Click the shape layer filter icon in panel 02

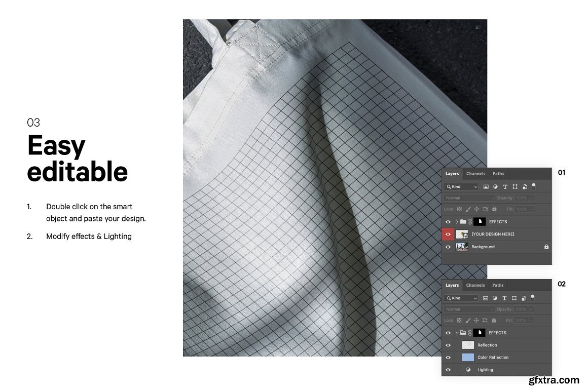pyautogui.click(x=514, y=298)
